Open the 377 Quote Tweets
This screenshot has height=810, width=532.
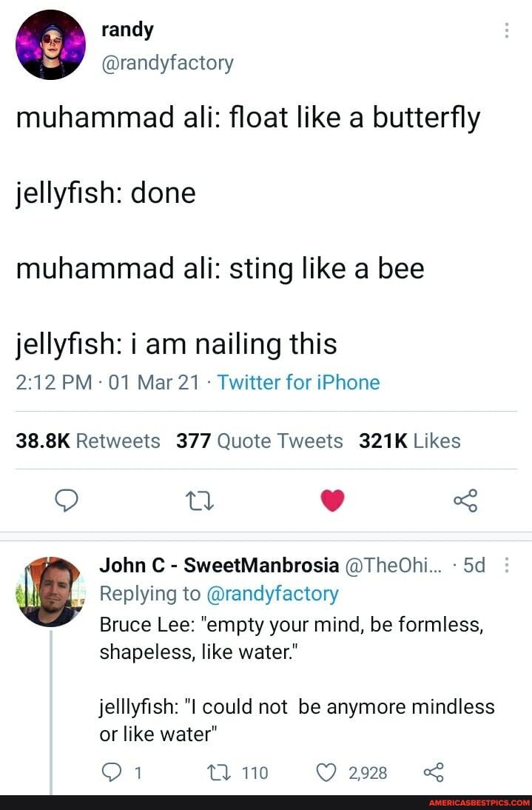[x=259, y=440]
